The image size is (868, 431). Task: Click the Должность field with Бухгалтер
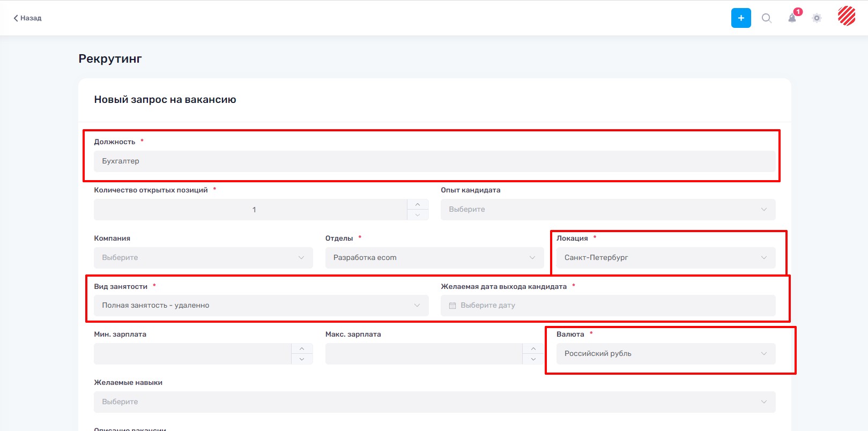pyautogui.click(x=434, y=161)
